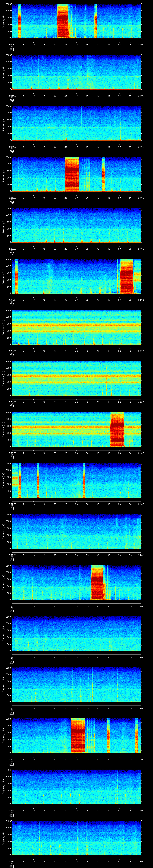Select the wide red burst in 3:36 spectrogram
Image resolution: width=153 pixels, height=868 pixels.
point(78,736)
